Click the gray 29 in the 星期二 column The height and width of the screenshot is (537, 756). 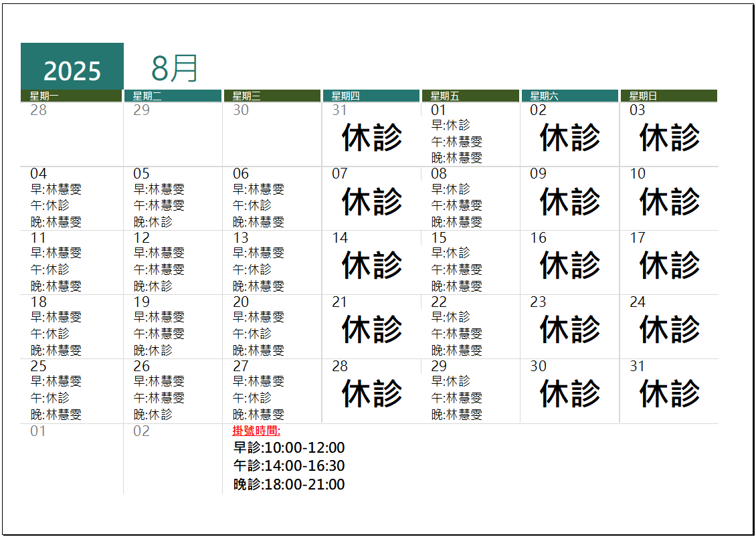142,110
